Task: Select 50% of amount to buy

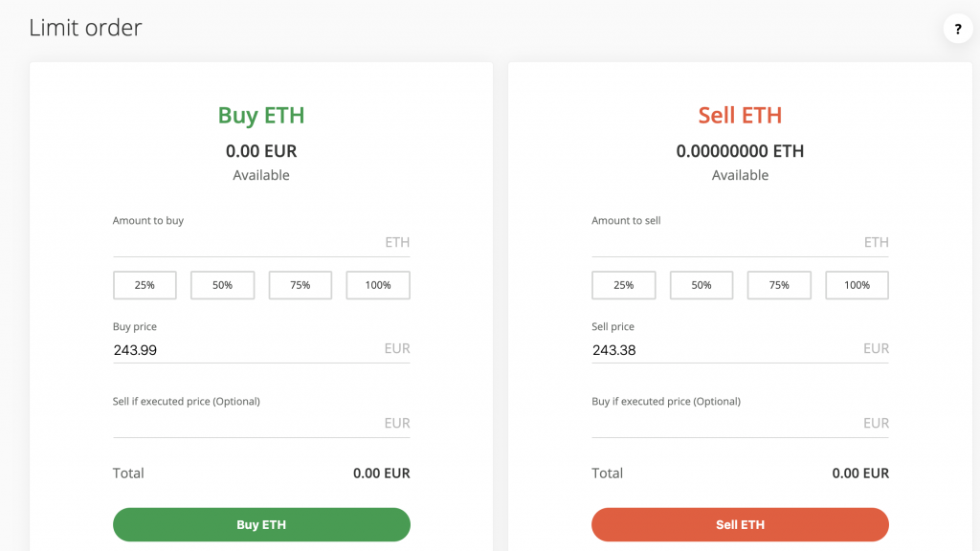Action: (222, 285)
